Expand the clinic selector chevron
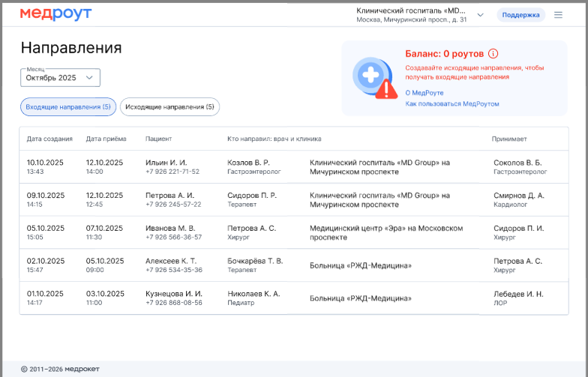Image resolution: width=588 pixels, height=377 pixels. click(x=481, y=15)
